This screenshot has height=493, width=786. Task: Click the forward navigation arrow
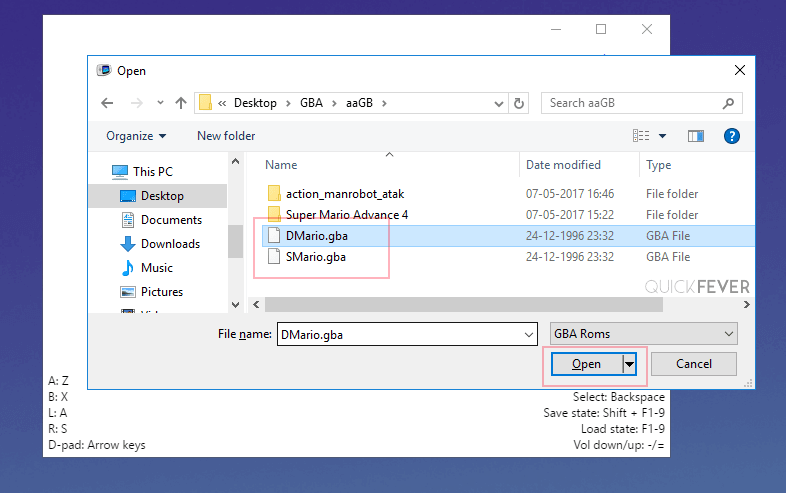pyautogui.click(x=136, y=103)
